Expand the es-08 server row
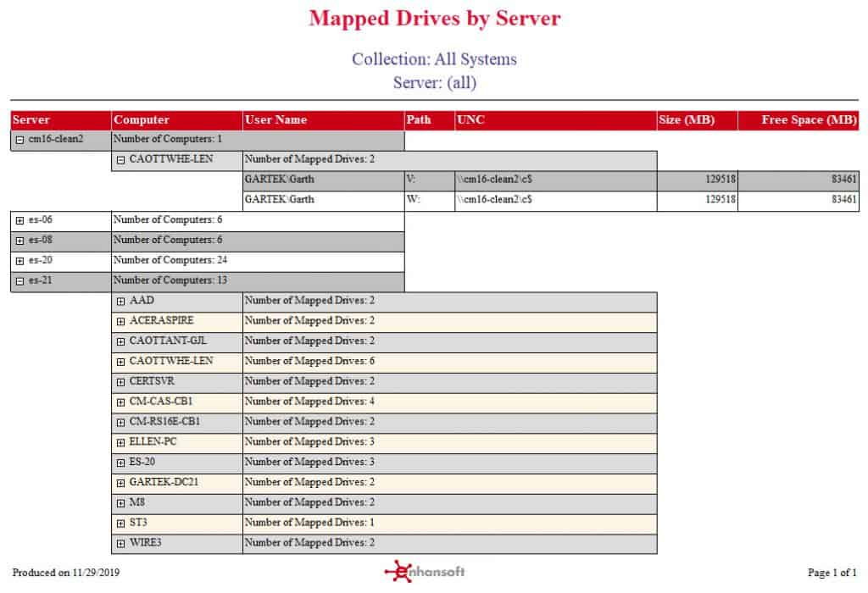Viewport: 868px width, 593px height. (x=20, y=241)
